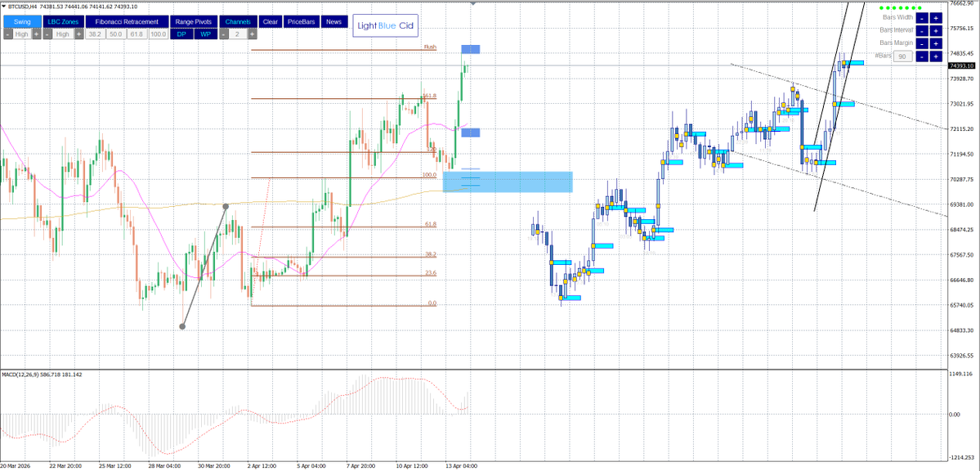980x471 pixels.
Task: Click the large light blue LBC zone rectangle
Action: coord(508,182)
